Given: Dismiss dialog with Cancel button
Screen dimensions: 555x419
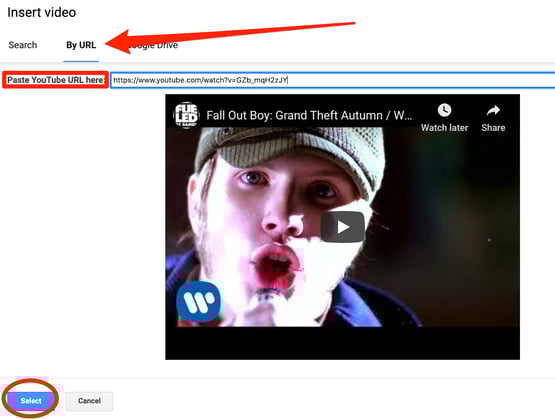Looking at the screenshot, I should [90, 401].
